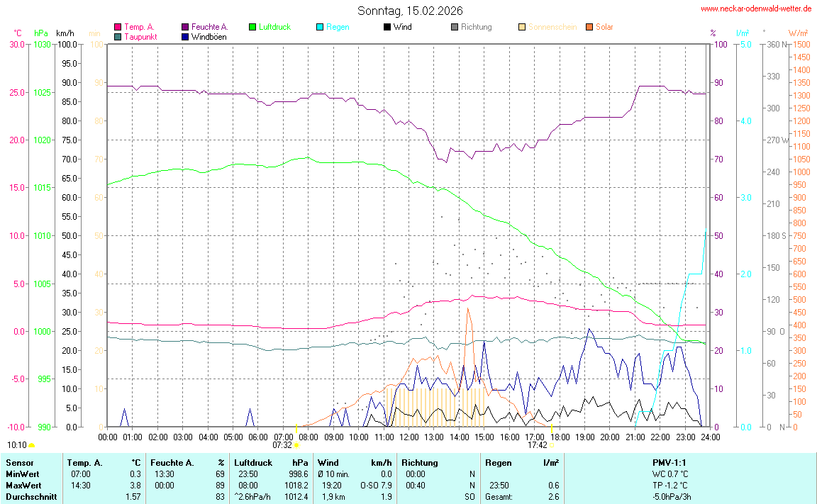Click the orange Solar legend marker
Viewport: 817px width, 504px height.
click(x=589, y=27)
